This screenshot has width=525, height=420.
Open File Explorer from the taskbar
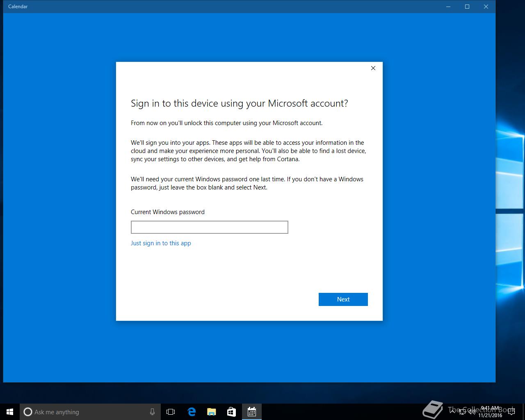pyautogui.click(x=212, y=412)
